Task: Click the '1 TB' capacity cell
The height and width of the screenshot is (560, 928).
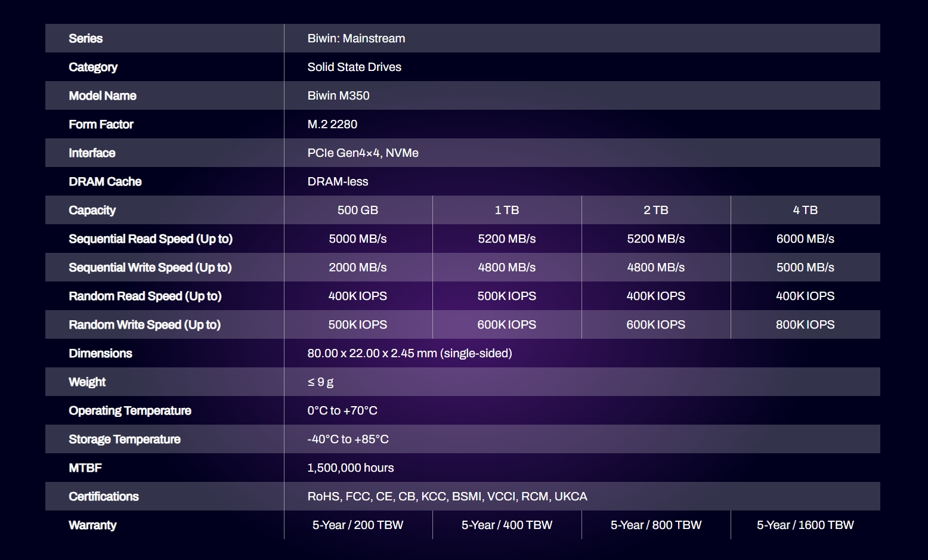Action: pyautogui.click(x=507, y=210)
